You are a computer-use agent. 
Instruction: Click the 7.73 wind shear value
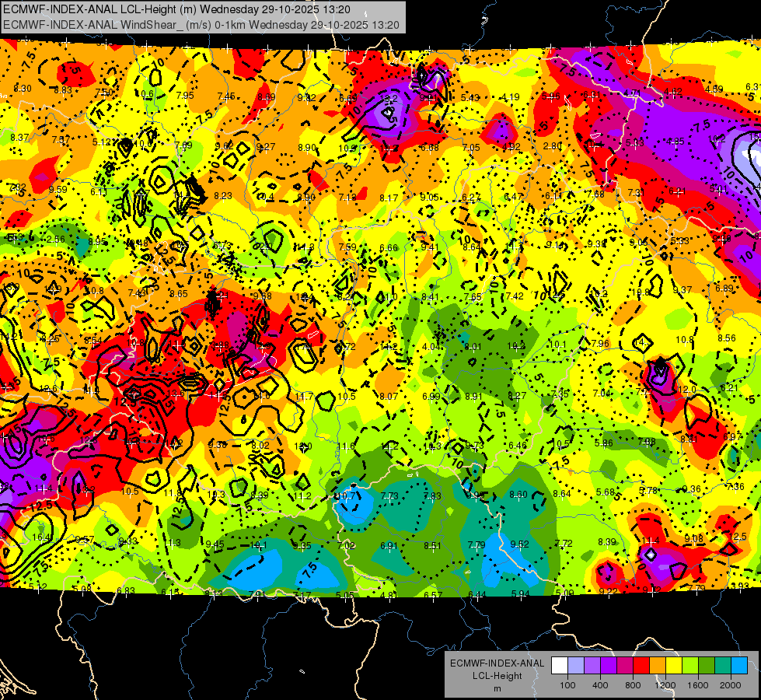tap(389, 496)
